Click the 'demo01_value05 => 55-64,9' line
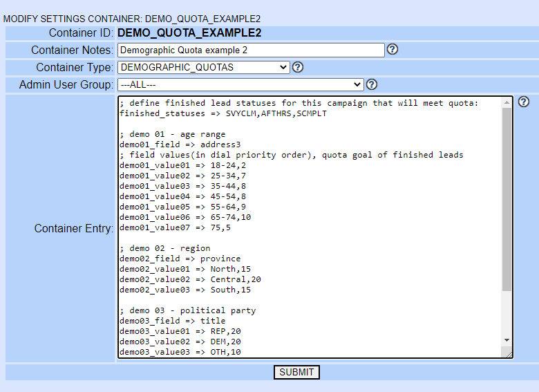 (183, 207)
